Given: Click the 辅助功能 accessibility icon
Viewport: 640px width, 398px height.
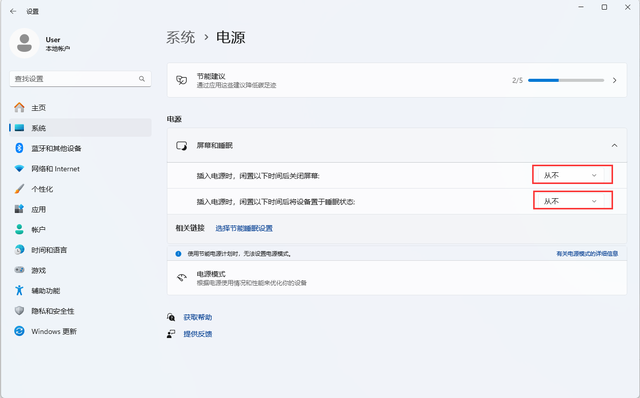Looking at the screenshot, I should point(19,290).
